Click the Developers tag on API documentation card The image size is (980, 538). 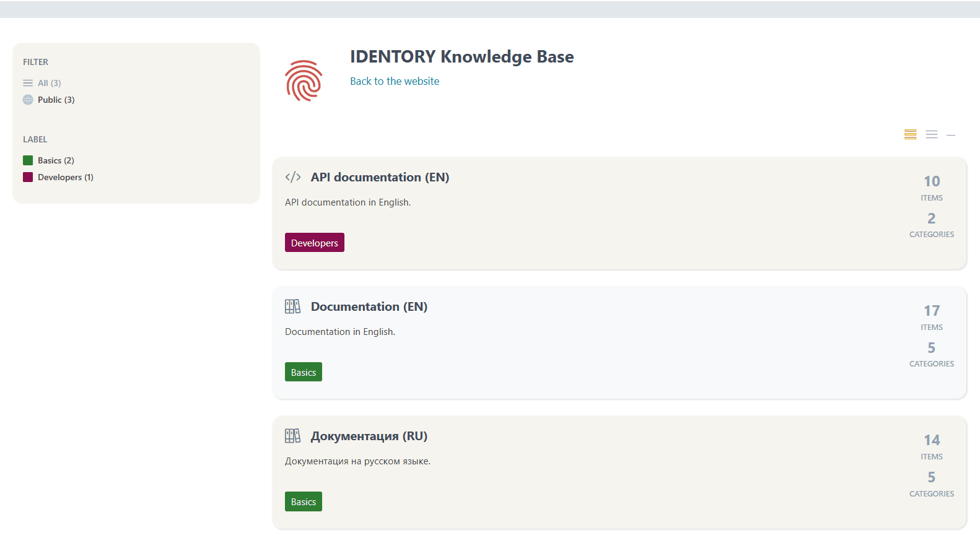pos(314,243)
